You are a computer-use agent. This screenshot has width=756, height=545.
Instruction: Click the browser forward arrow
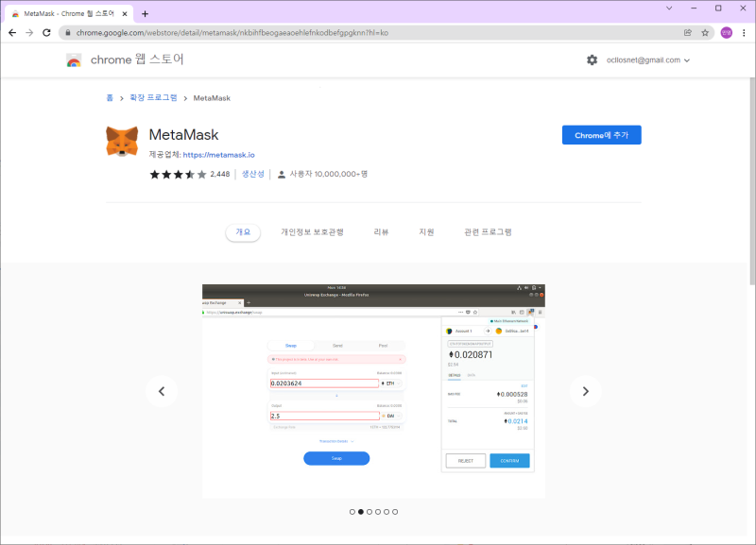[x=29, y=33]
